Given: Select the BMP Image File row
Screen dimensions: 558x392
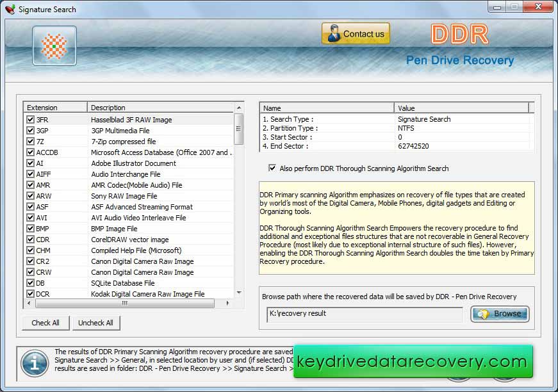Looking at the screenshot, I should (129, 229).
